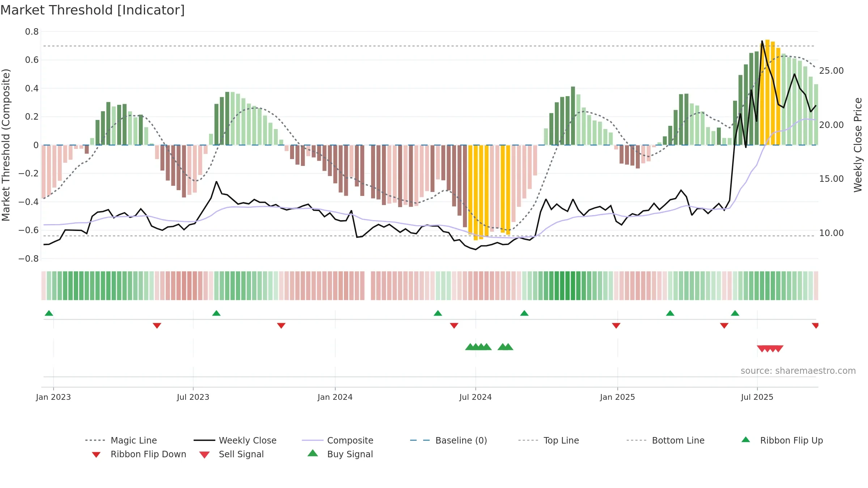Click the 15.00 tick on right price axis
Image resolution: width=868 pixels, height=488 pixels.
tap(831, 179)
